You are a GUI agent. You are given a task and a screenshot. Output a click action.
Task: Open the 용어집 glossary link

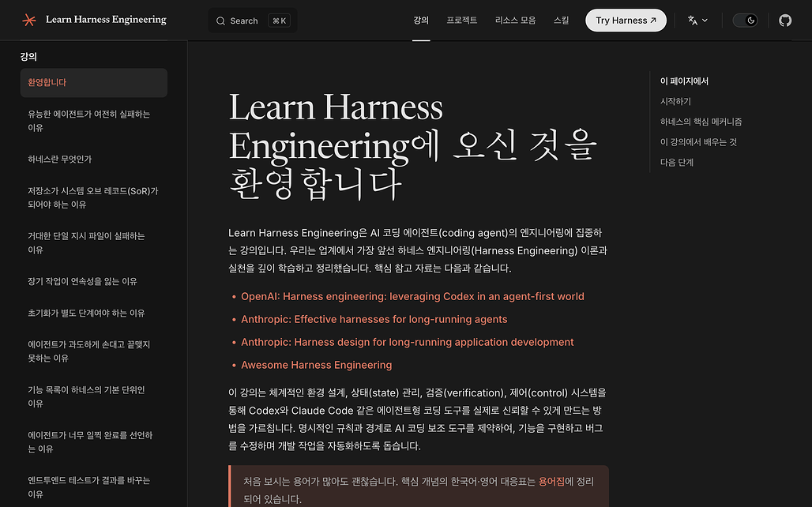pyautogui.click(x=551, y=481)
